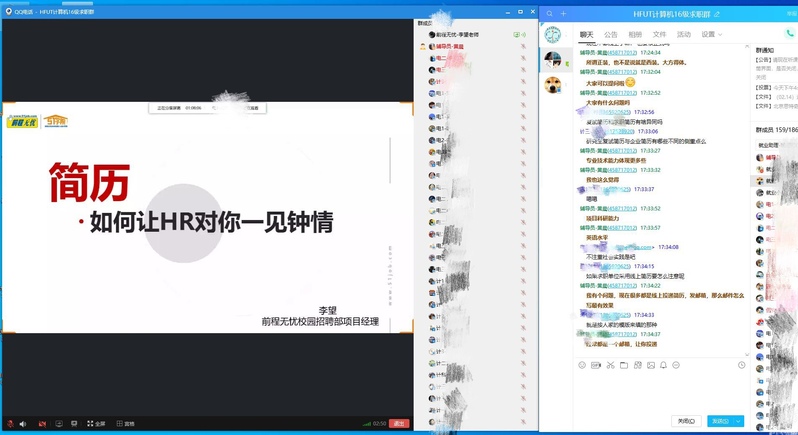Open the send button dropdown arrow

point(737,421)
